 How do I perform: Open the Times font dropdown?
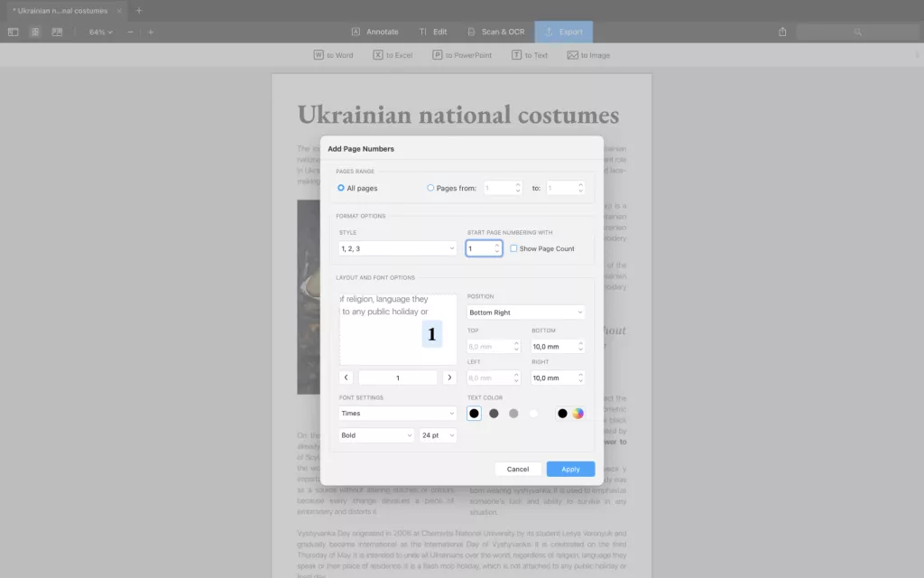(x=398, y=414)
